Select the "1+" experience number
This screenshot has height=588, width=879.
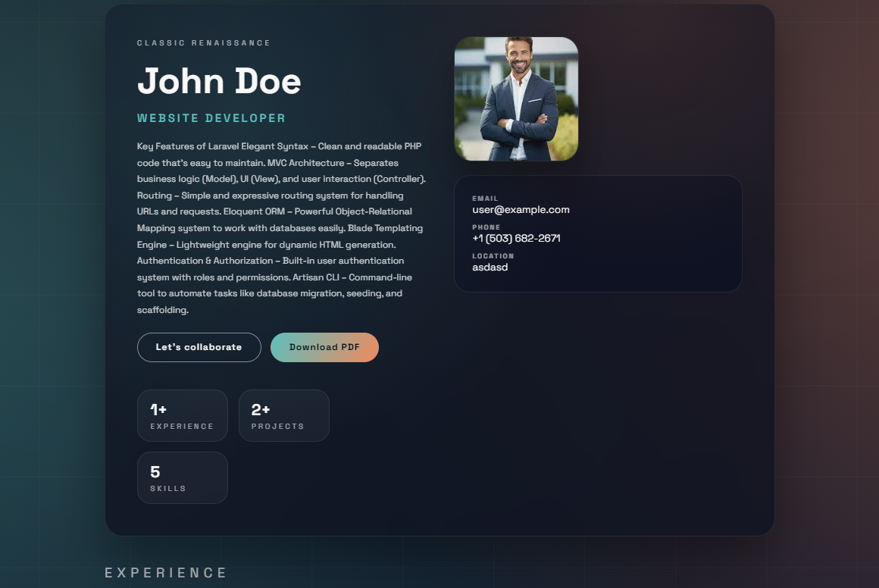(x=158, y=410)
